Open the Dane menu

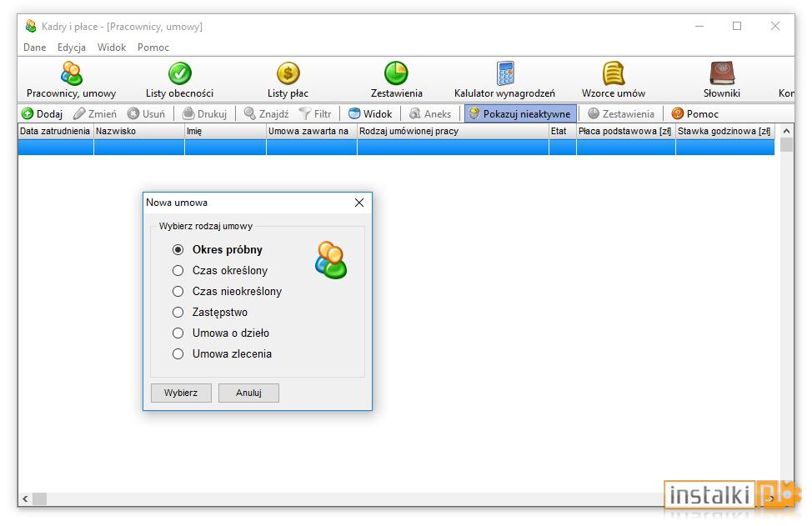[35, 48]
